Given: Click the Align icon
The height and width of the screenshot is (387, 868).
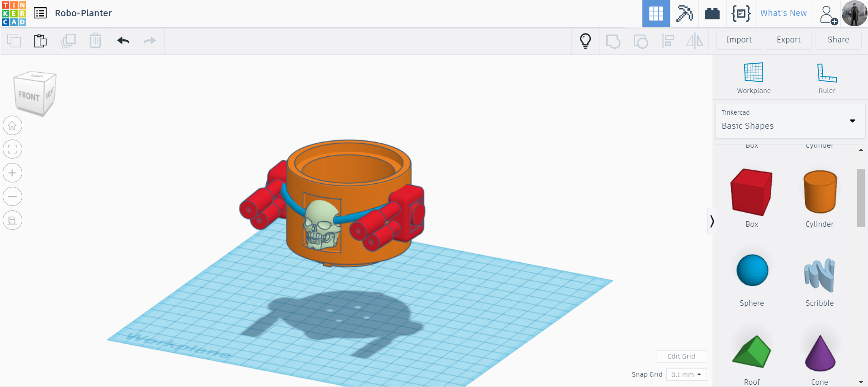Looking at the screenshot, I should tap(668, 41).
